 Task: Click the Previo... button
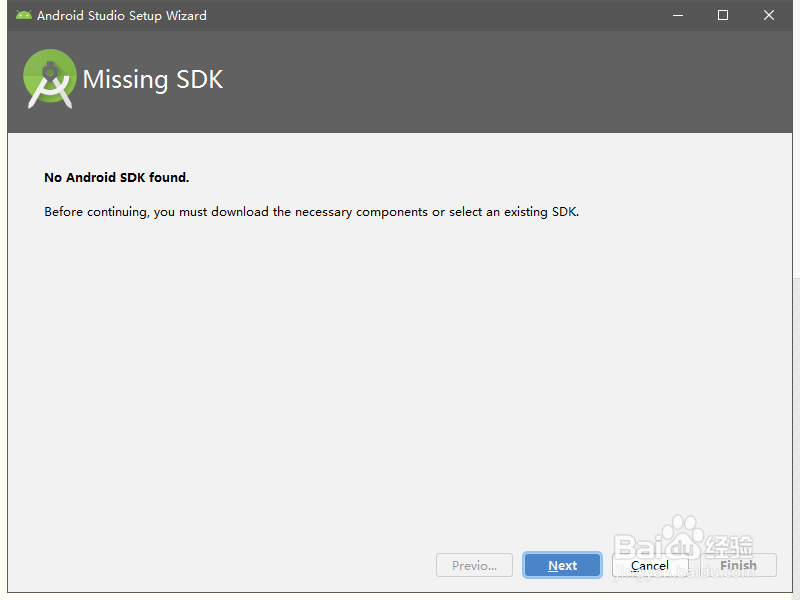pyautogui.click(x=474, y=565)
